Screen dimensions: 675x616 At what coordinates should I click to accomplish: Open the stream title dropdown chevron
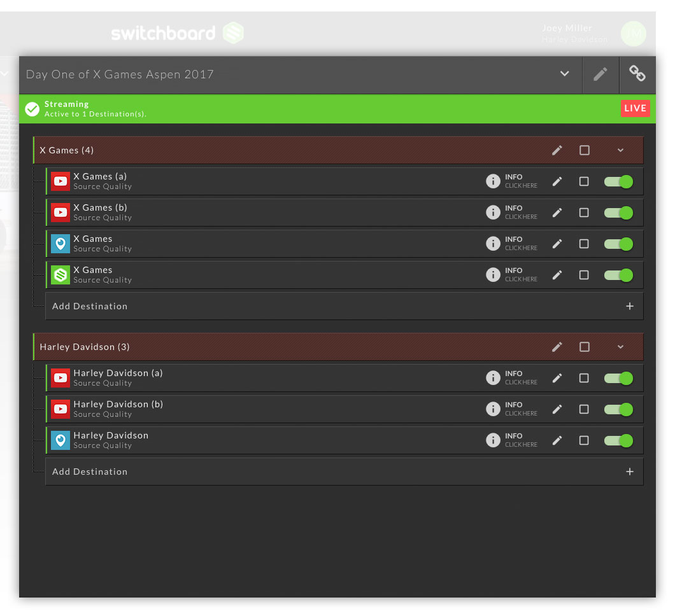(x=564, y=74)
